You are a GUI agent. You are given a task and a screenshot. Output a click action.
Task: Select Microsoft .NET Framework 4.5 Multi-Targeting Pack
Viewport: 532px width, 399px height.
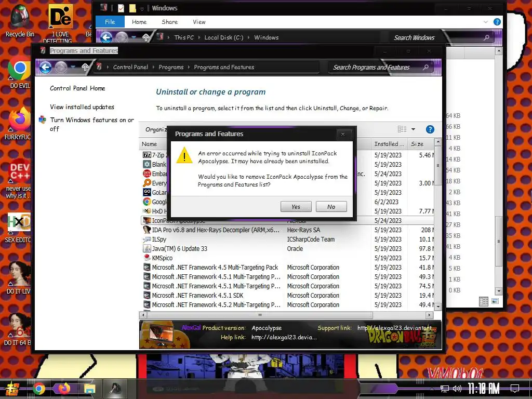[x=215, y=268]
